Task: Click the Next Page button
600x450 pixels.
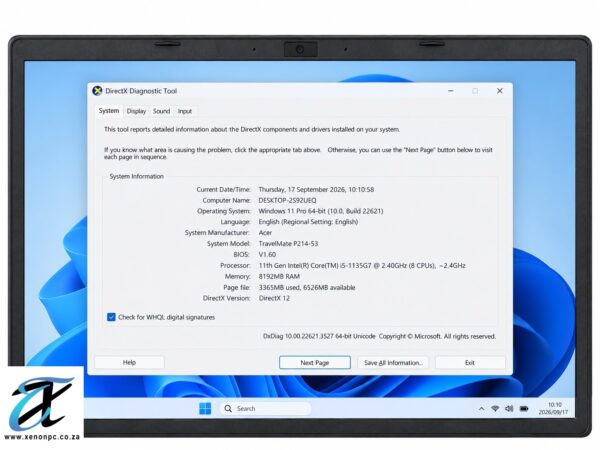Action: point(315,363)
